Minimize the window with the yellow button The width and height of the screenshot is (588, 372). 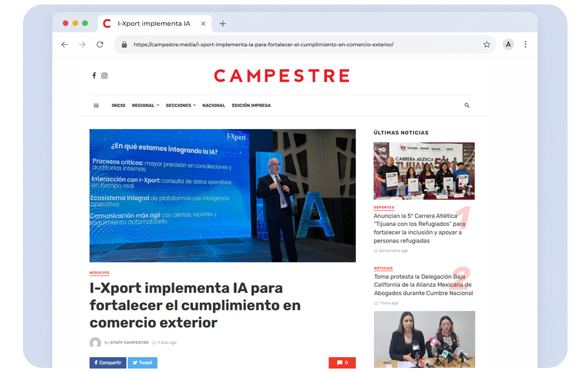pos(75,23)
